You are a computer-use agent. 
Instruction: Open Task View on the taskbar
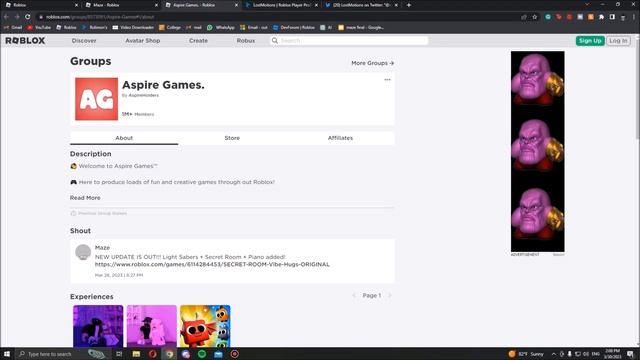(x=119, y=354)
